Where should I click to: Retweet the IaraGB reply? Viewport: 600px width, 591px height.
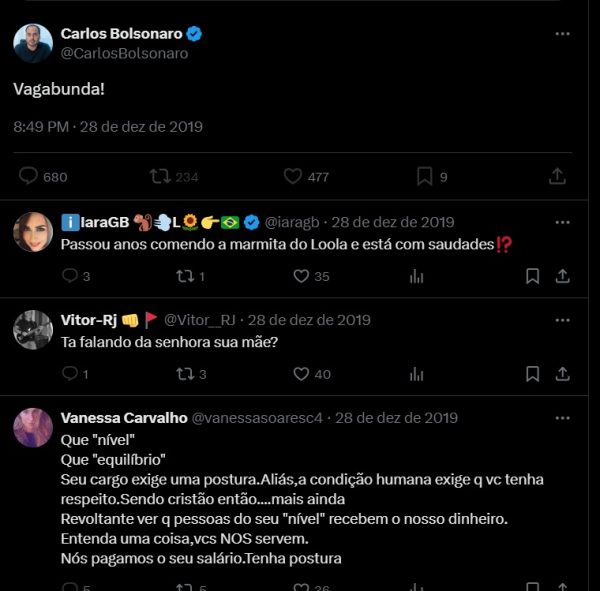[x=183, y=276]
